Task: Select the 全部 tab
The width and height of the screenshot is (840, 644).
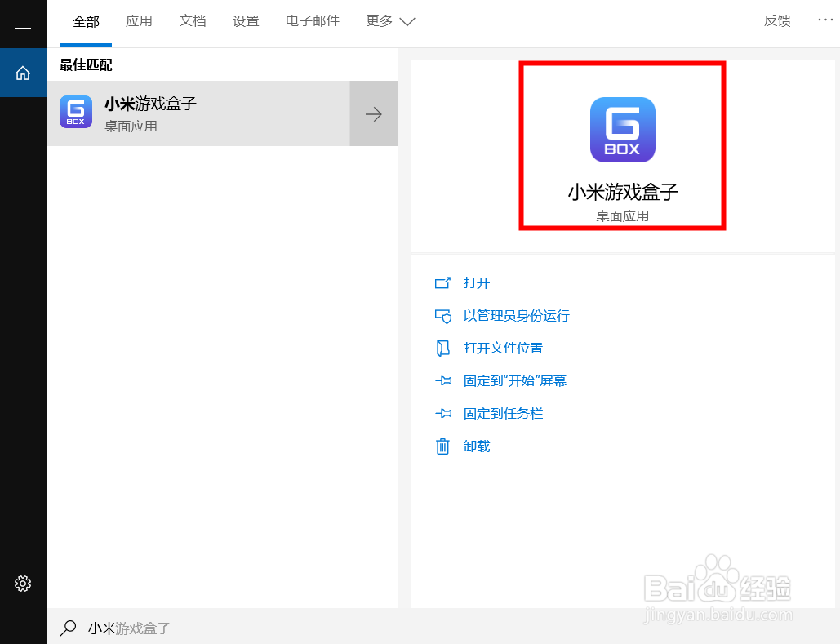Action: (x=87, y=21)
